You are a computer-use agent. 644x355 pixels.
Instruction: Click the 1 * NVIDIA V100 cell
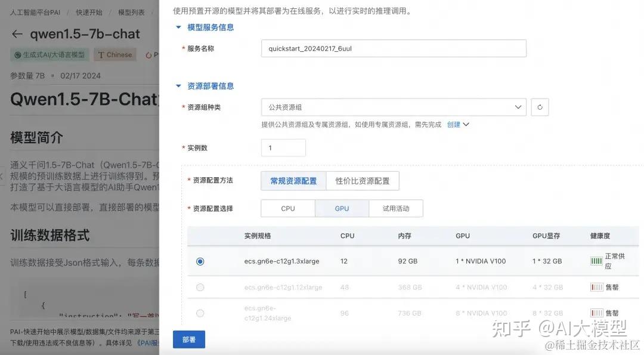click(481, 261)
